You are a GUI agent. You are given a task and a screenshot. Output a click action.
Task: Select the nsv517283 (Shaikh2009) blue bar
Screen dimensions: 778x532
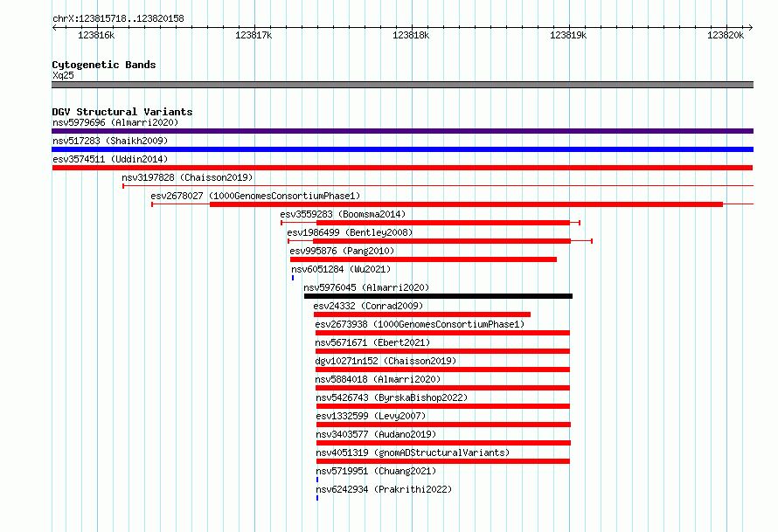point(402,149)
